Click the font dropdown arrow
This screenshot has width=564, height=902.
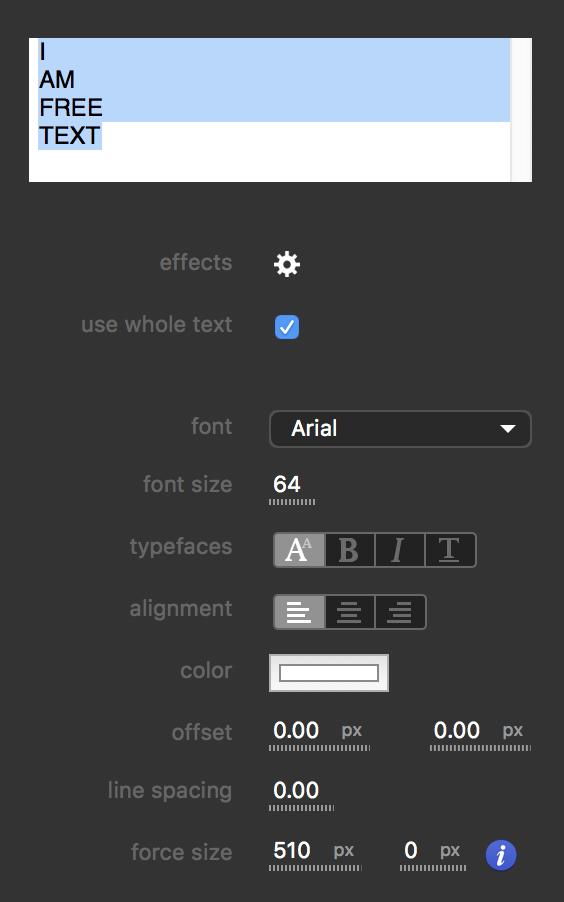coord(508,429)
